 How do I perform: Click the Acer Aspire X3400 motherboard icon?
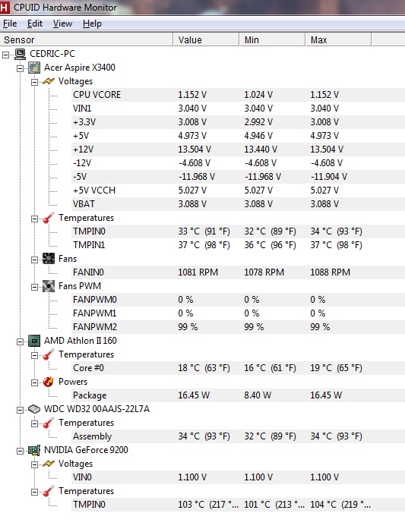pos(34,68)
